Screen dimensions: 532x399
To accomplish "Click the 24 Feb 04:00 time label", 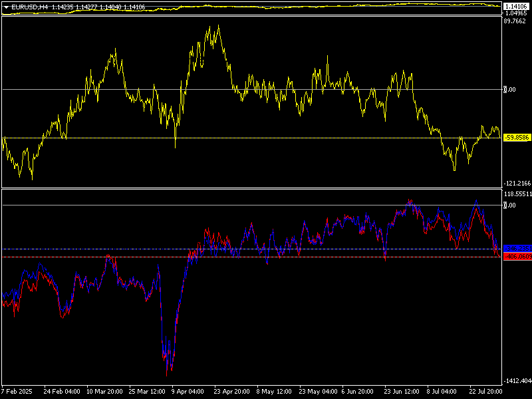I will click(x=62, y=392).
